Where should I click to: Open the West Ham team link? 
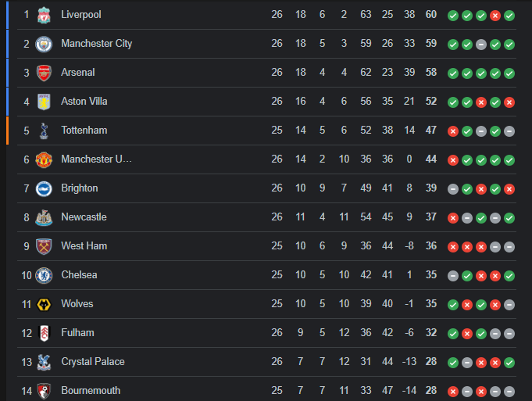pyautogui.click(x=84, y=245)
